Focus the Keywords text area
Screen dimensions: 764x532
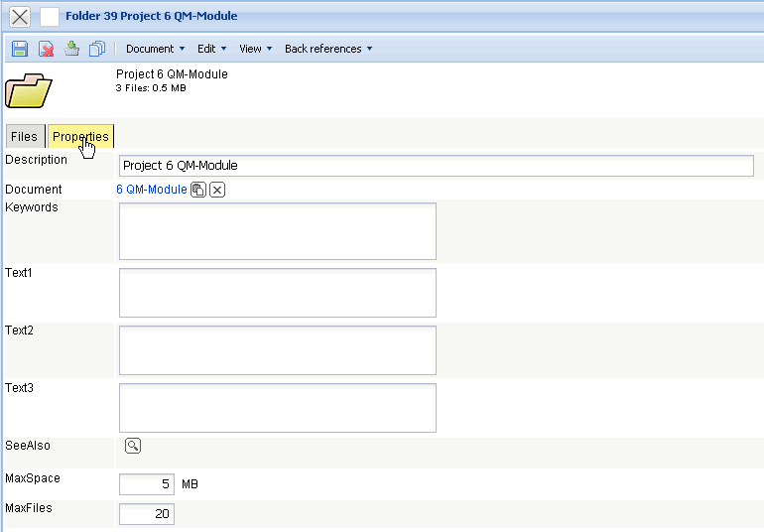coord(277,231)
